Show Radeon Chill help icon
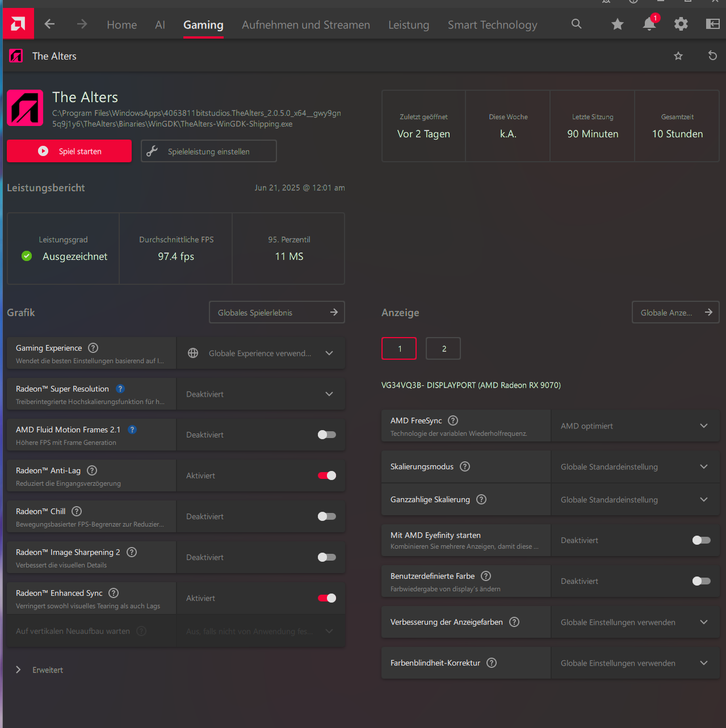The height and width of the screenshot is (728, 726). coord(77,511)
